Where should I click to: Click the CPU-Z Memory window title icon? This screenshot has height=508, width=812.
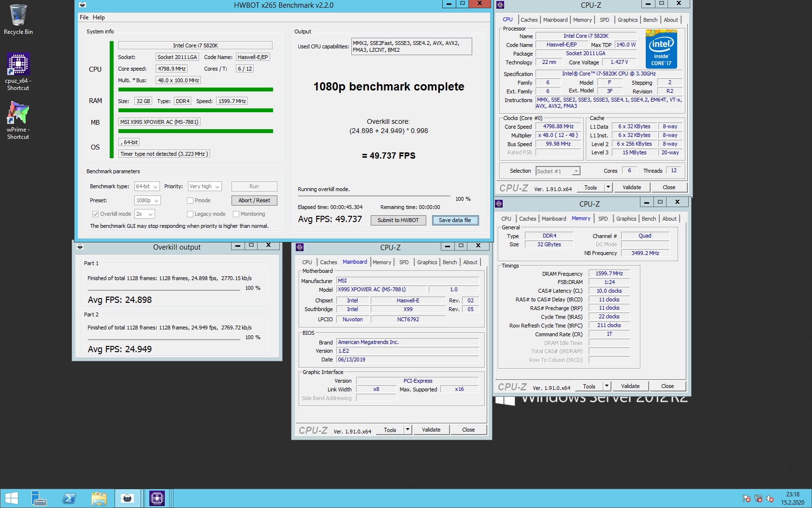tap(499, 204)
